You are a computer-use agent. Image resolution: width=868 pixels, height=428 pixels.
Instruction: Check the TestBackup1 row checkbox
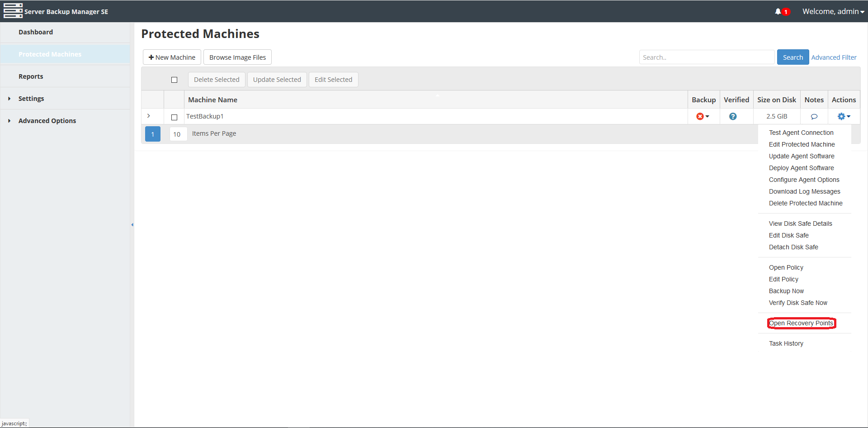coord(174,117)
